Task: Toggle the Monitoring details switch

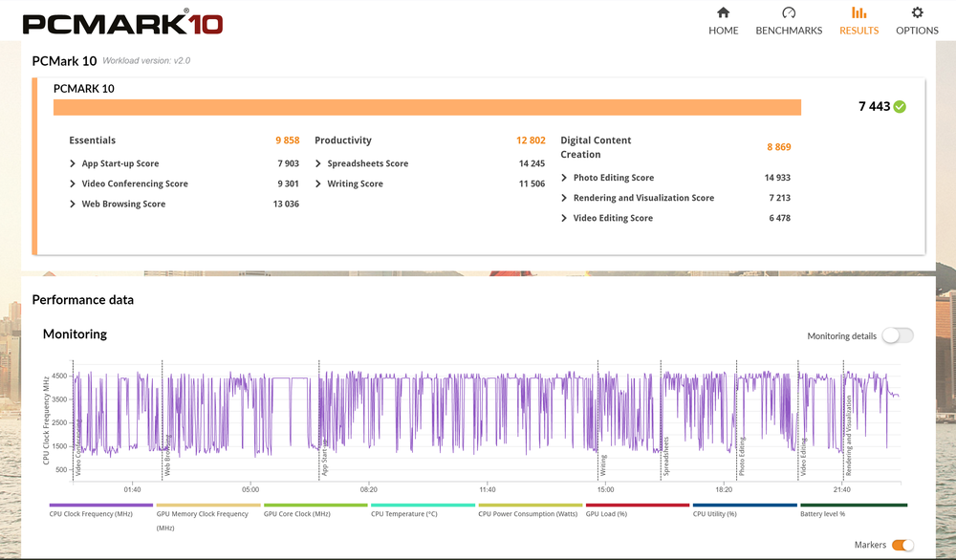Action: pos(898,335)
